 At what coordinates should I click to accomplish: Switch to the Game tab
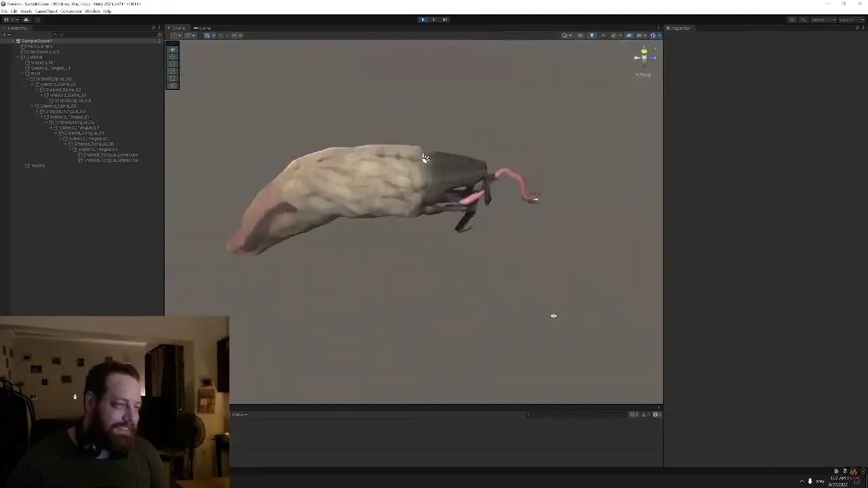pos(202,28)
